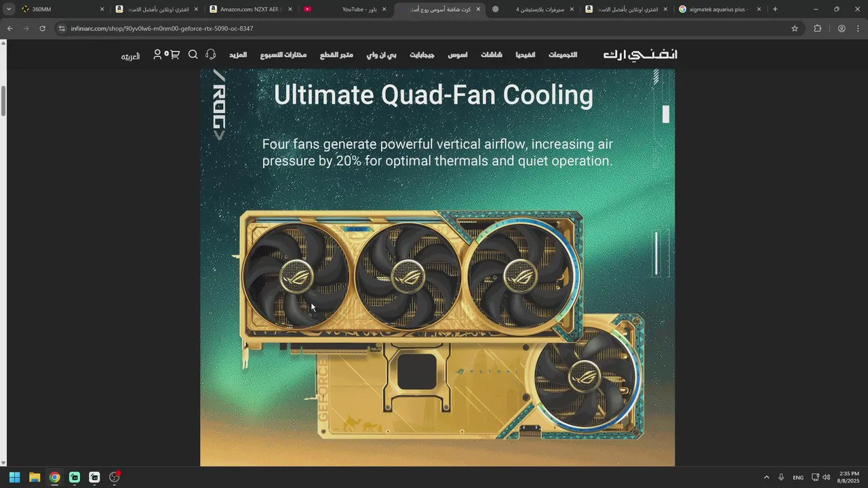Go to مختارات الاسبوع section
Viewport: 868px width, 488px height.
(283, 55)
